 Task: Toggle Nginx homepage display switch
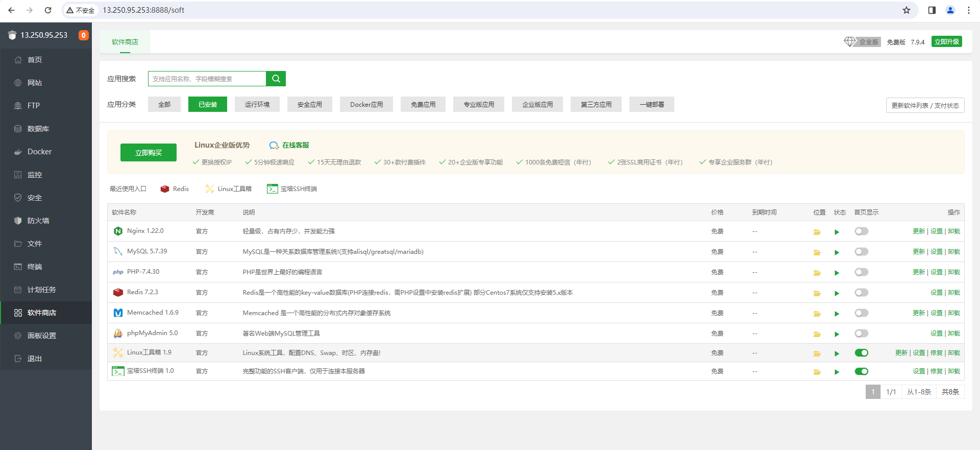[x=862, y=231]
